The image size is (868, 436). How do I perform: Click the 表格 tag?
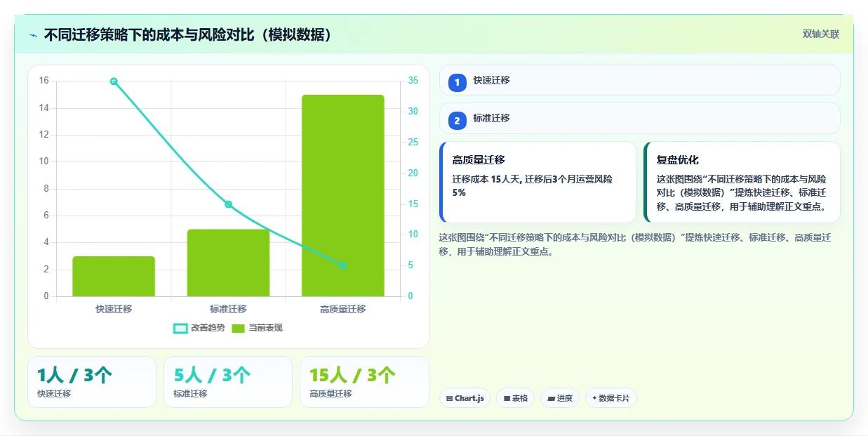coord(515,398)
